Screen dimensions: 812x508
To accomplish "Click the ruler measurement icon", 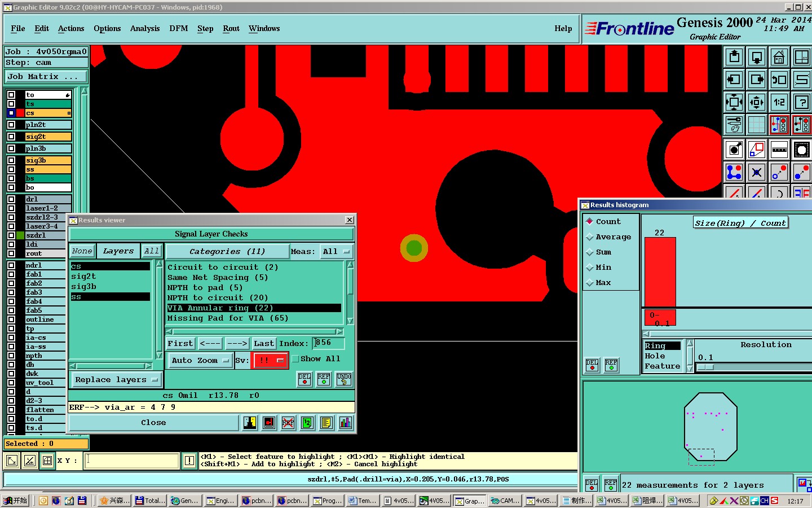I will [779, 150].
